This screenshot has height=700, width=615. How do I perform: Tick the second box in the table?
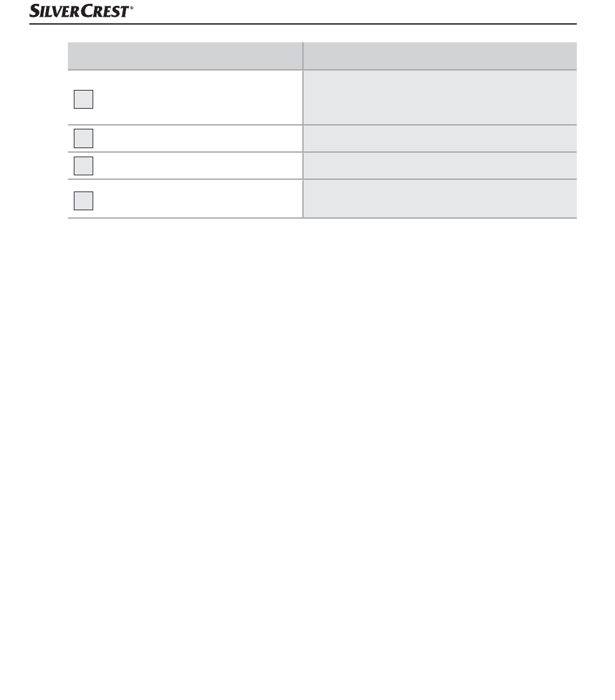click(84, 138)
